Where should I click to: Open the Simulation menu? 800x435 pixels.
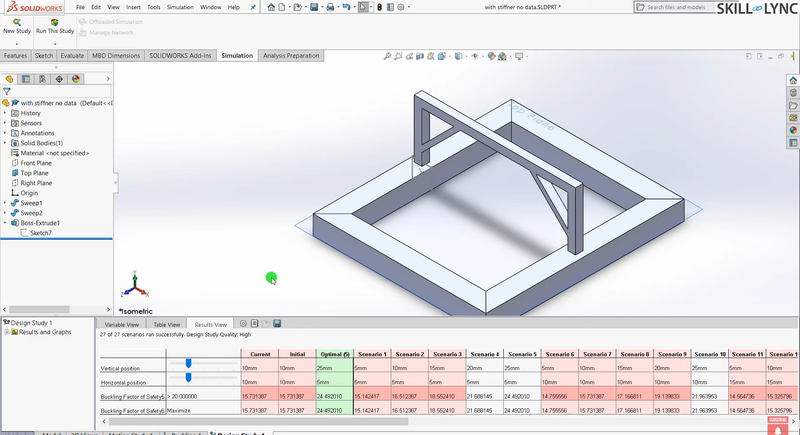click(x=180, y=7)
